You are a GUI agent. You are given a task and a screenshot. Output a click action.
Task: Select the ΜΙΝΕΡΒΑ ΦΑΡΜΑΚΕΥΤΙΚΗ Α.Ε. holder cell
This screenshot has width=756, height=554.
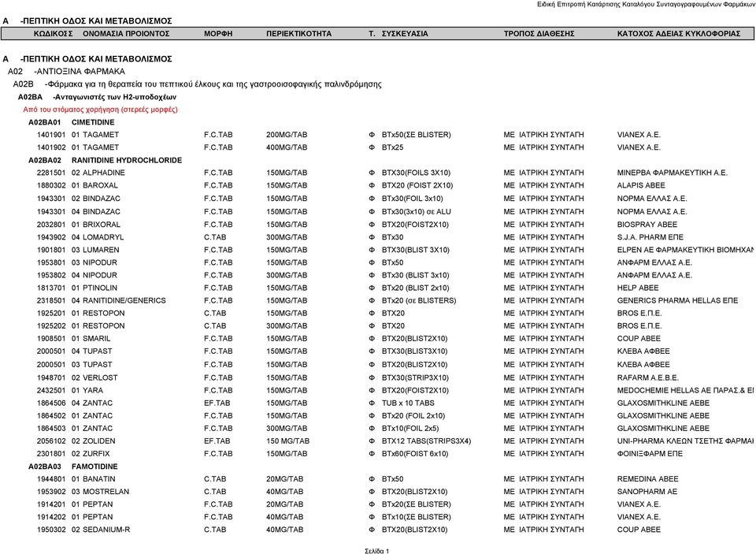(672, 173)
